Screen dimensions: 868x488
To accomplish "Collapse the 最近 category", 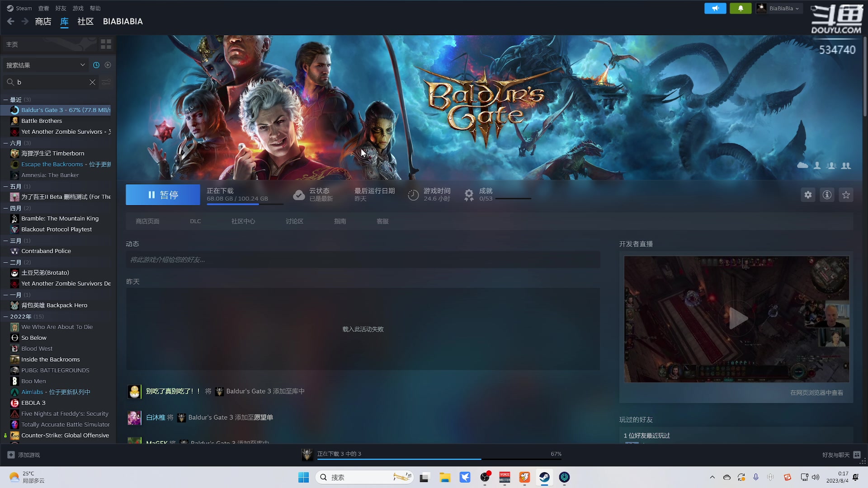I will [5, 100].
